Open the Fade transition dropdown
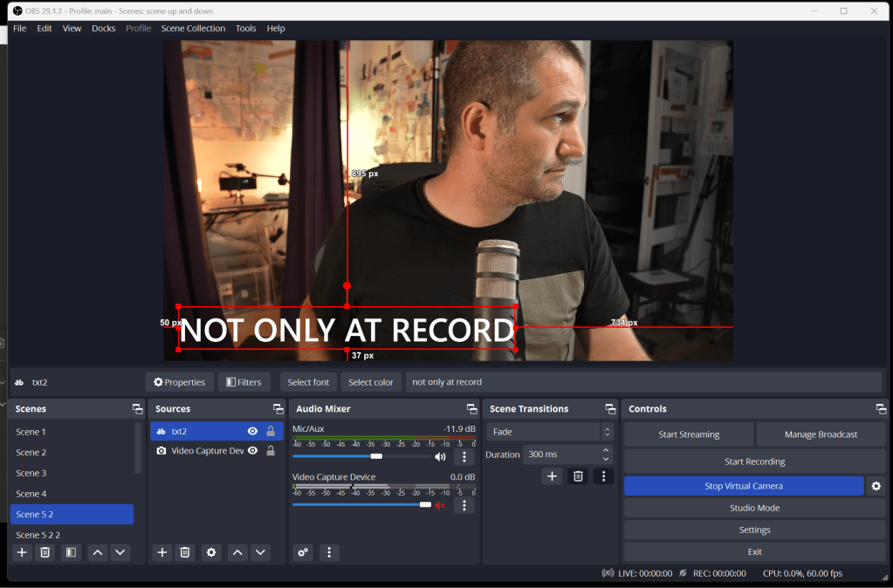 tap(550, 432)
